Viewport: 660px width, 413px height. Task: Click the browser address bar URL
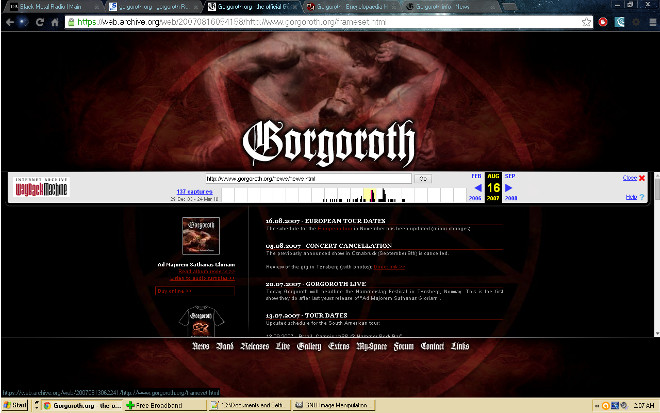[328, 22]
